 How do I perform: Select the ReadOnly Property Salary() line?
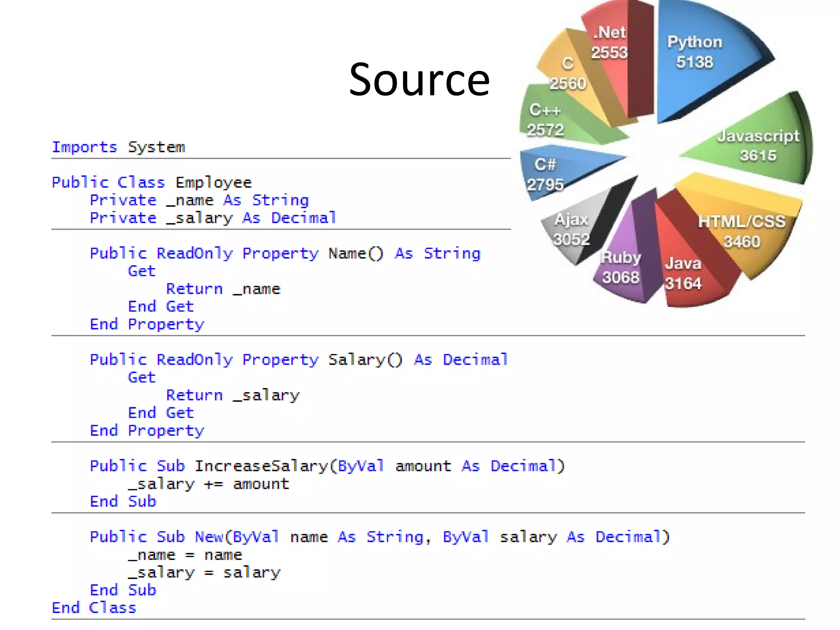[299, 360]
